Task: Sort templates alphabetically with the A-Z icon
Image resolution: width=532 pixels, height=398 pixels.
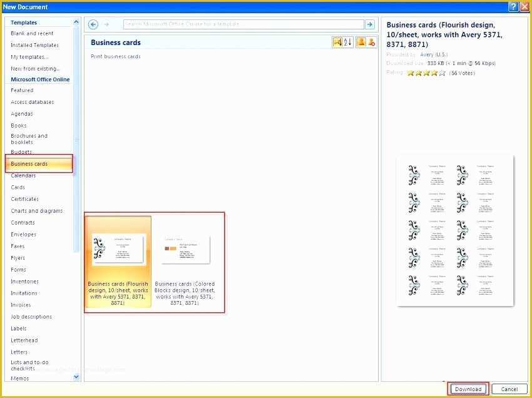Action: pyautogui.click(x=348, y=42)
